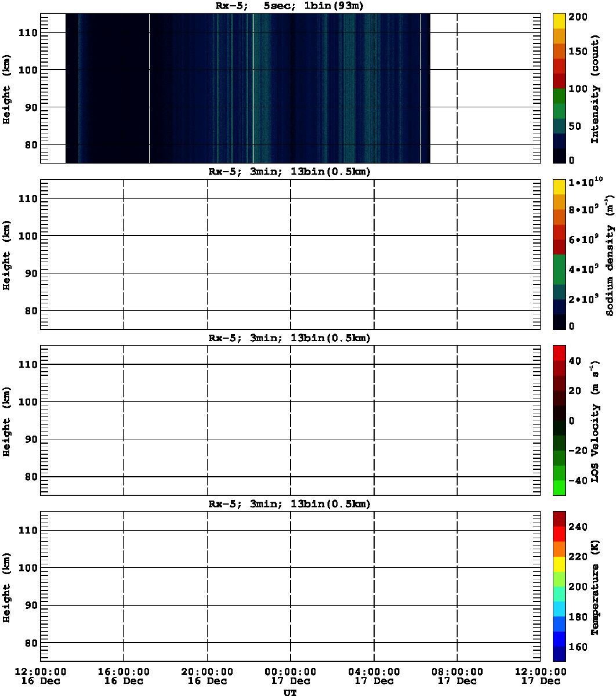Click the dark blue bottom of the Temperature colorbar
Image resolution: width=616 pixels, height=696 pixels.
click(x=559, y=654)
